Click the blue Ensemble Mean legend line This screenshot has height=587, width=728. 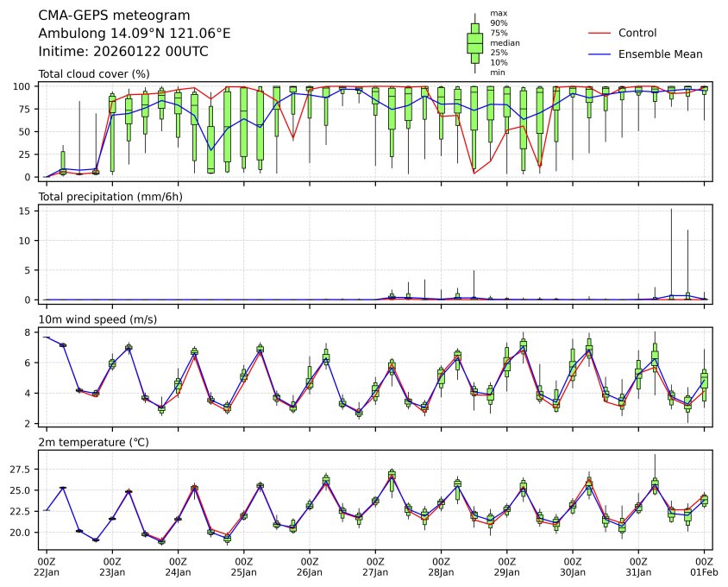(x=599, y=54)
